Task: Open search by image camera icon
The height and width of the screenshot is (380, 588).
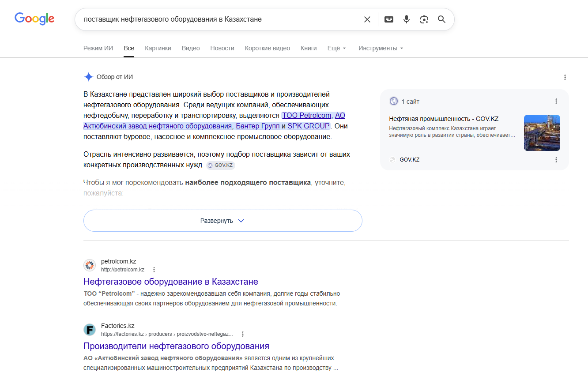Action: tap(424, 19)
